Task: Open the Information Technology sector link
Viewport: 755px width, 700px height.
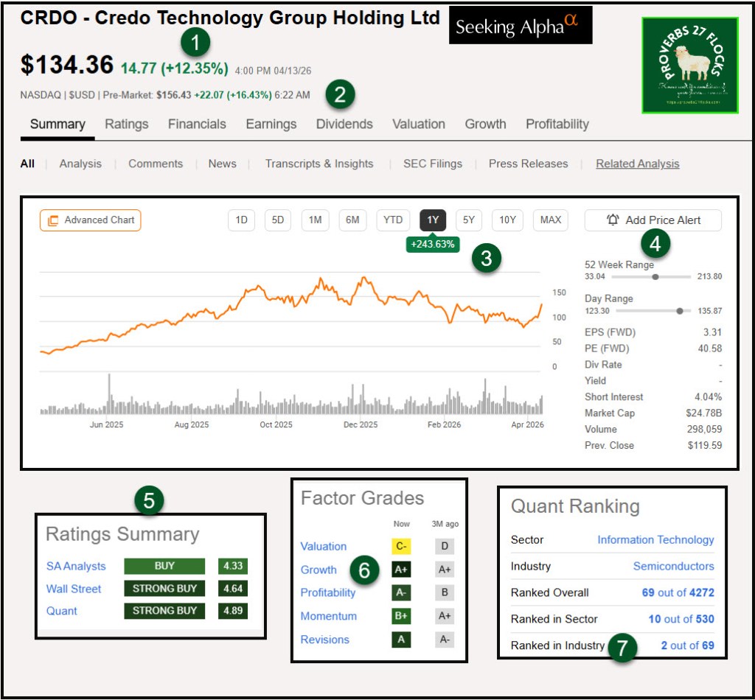Action: (x=655, y=540)
